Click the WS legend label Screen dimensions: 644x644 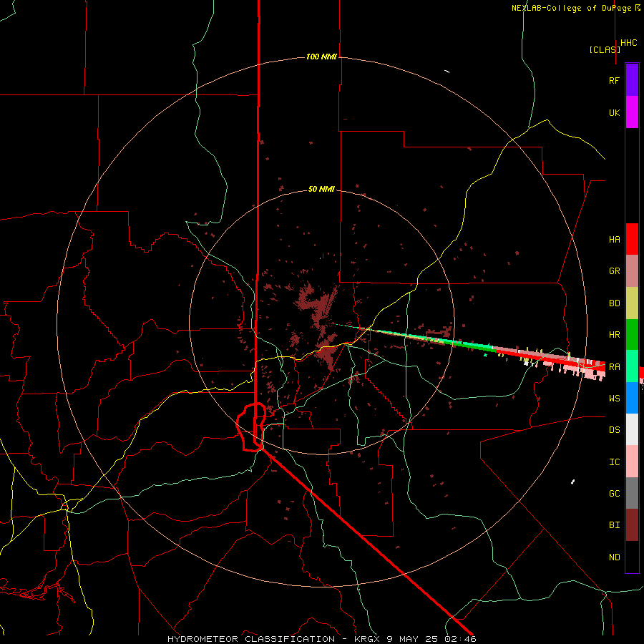[x=614, y=398]
